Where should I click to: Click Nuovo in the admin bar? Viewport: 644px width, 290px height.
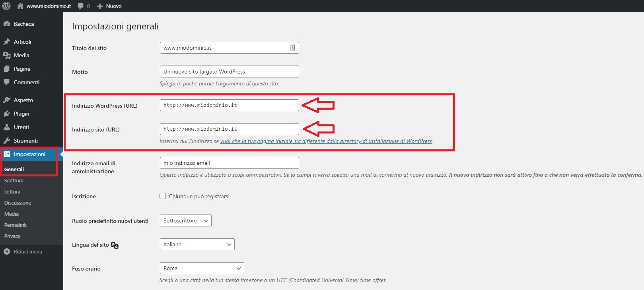(x=114, y=6)
